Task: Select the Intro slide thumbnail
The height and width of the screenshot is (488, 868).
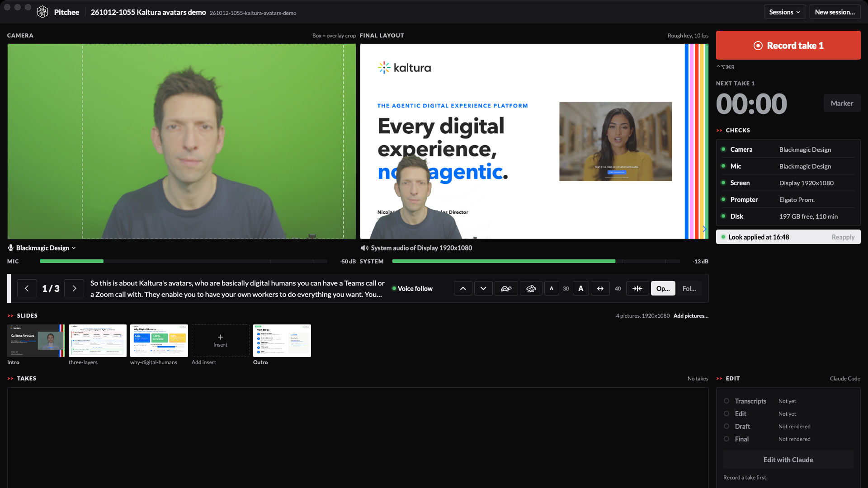Action: coord(36,341)
